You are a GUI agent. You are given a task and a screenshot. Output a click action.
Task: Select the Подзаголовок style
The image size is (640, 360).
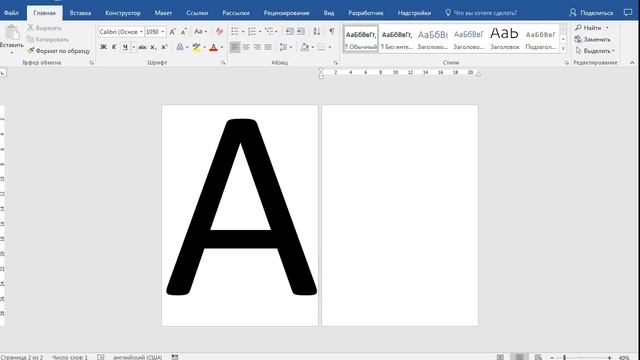[x=540, y=39]
